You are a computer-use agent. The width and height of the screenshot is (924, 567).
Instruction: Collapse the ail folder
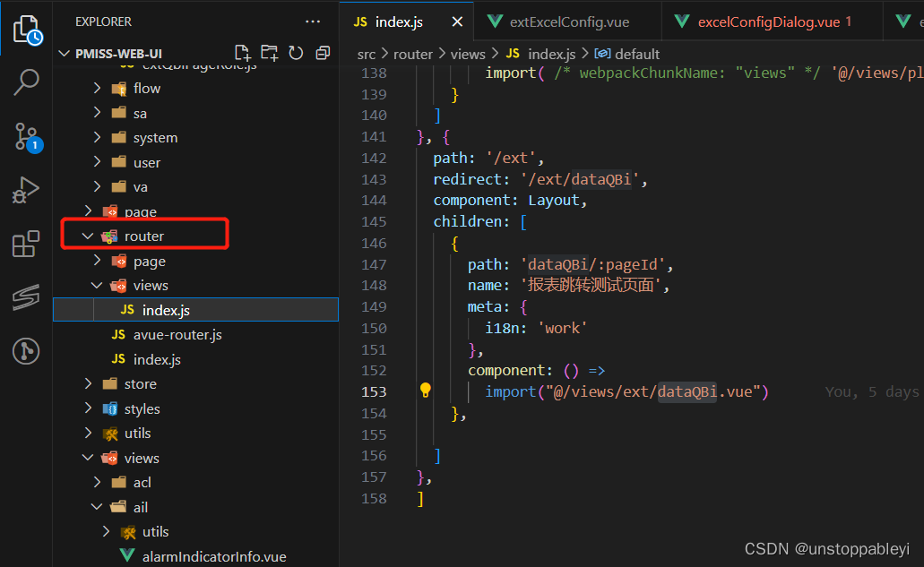[x=97, y=507]
